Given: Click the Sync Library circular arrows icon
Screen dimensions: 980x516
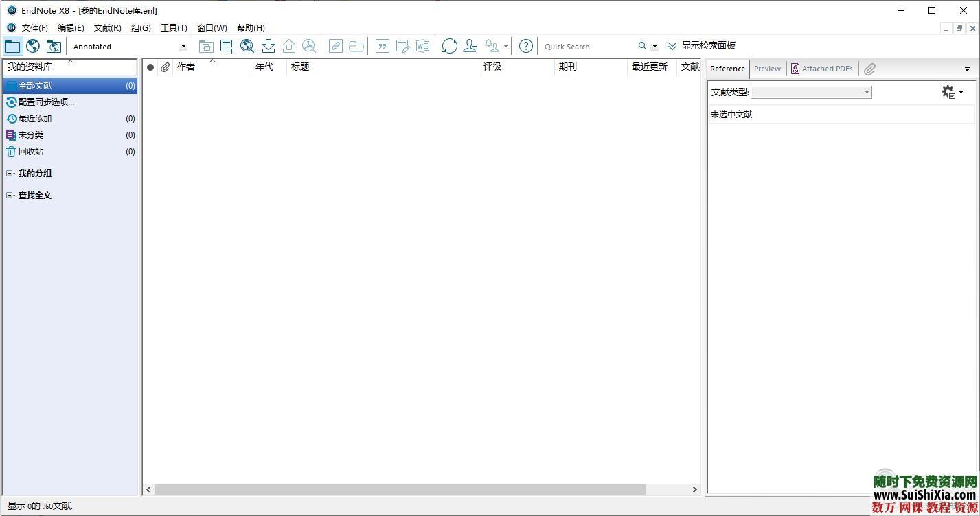Looking at the screenshot, I should [449, 46].
